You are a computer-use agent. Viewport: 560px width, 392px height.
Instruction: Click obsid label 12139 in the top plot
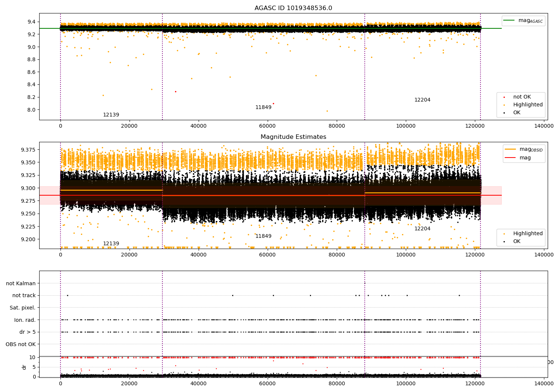[x=111, y=115]
